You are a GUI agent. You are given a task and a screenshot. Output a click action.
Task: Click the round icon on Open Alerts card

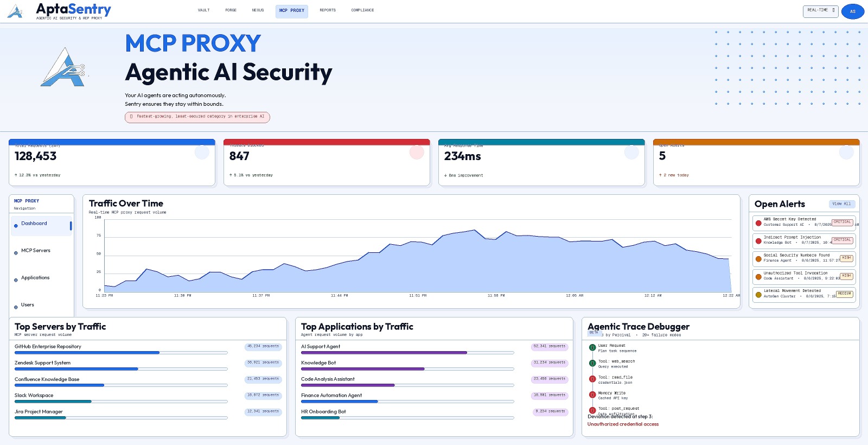tap(846, 152)
